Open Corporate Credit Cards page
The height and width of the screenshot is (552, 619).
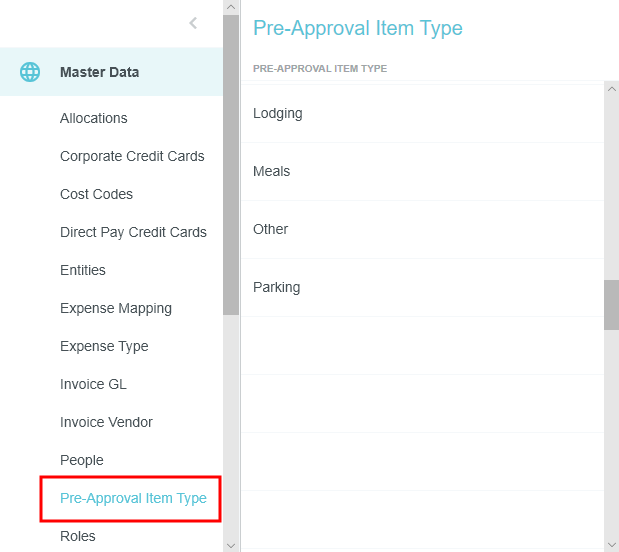[x=132, y=156]
